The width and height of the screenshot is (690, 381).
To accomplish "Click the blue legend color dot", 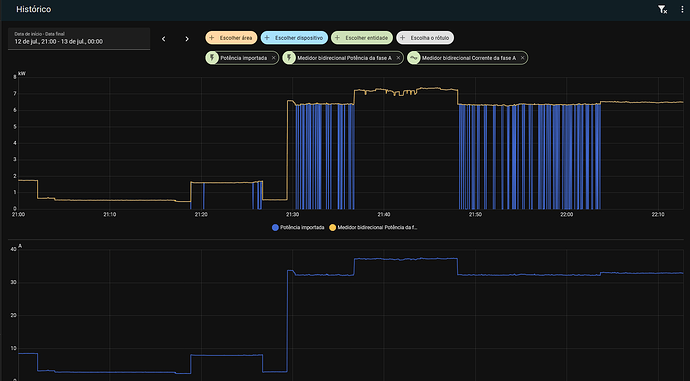I will [275, 227].
